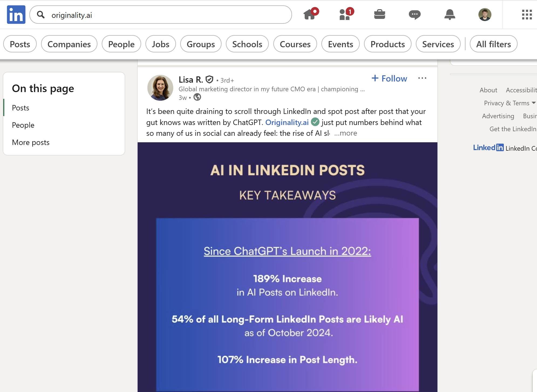This screenshot has width=537, height=392.
Task: Open the post options three-dot menu
Action: [x=422, y=78]
